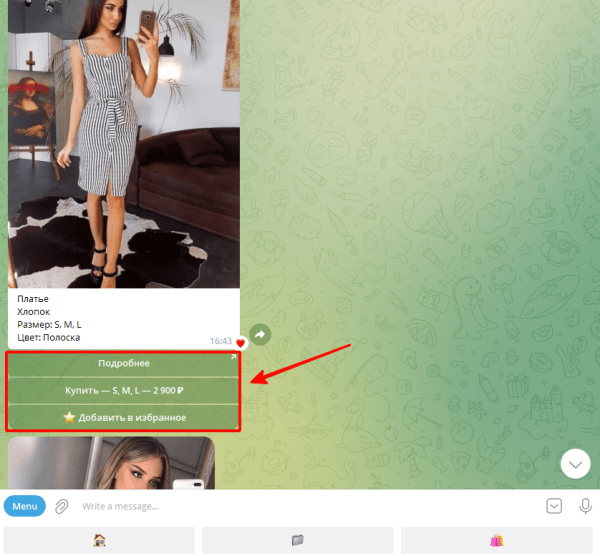Click Добавить в избранное button
The height and width of the screenshot is (556, 600).
coord(124,417)
